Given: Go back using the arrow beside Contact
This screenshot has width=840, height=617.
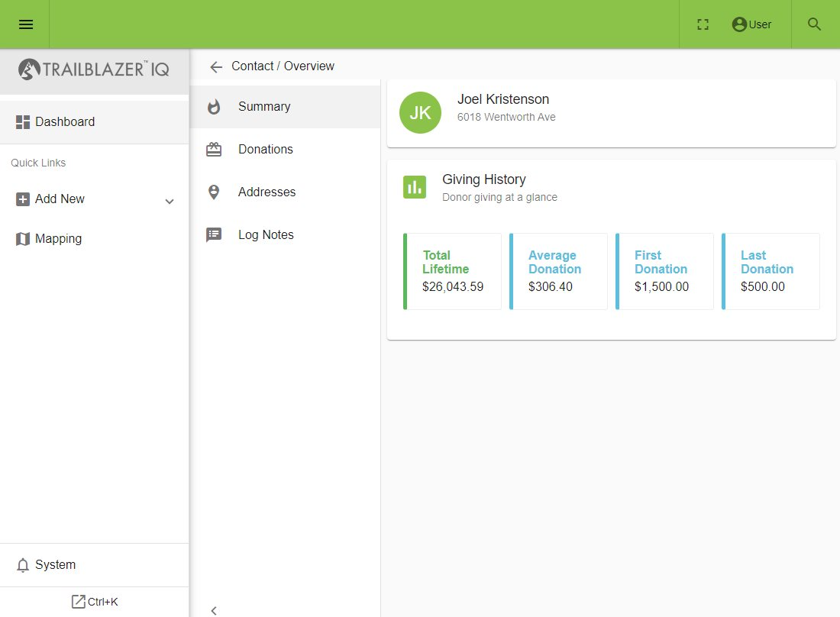Looking at the screenshot, I should pyautogui.click(x=216, y=67).
